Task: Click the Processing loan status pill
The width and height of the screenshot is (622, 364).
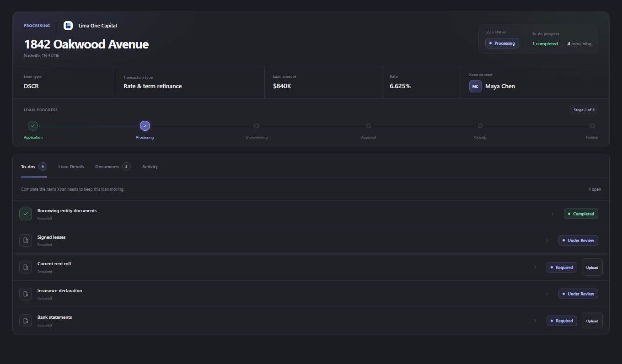Action: [x=502, y=43]
